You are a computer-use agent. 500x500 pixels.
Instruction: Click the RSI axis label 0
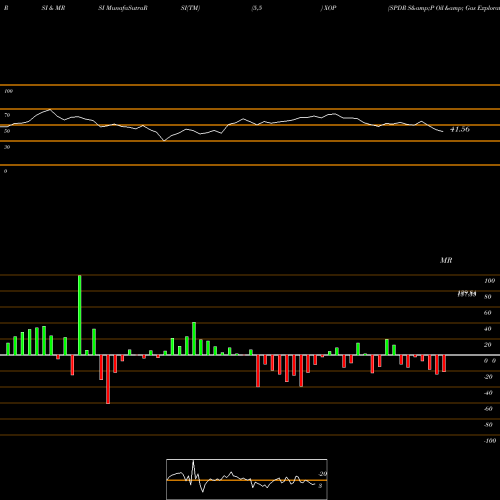pos(5,171)
